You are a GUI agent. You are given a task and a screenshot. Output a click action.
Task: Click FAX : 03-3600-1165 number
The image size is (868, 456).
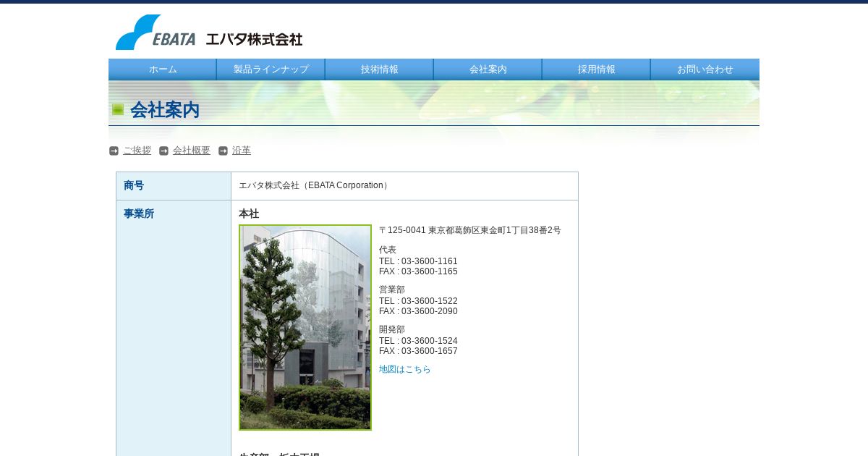pos(418,271)
